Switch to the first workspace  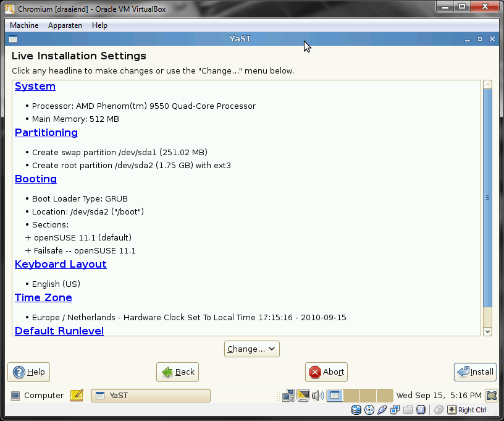pyautogui.click(x=335, y=396)
